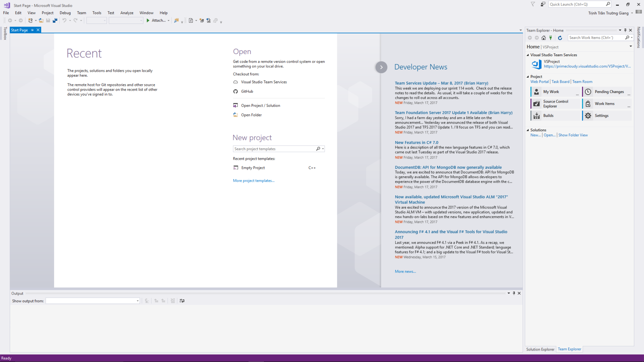Collapse the Solutions section in Team Explorer
The height and width of the screenshot is (362, 644).
528,130
